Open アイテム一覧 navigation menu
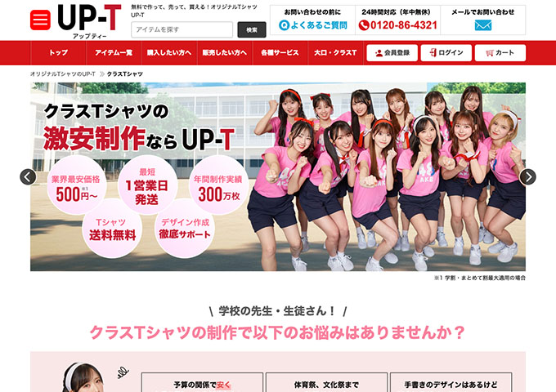 (114, 53)
